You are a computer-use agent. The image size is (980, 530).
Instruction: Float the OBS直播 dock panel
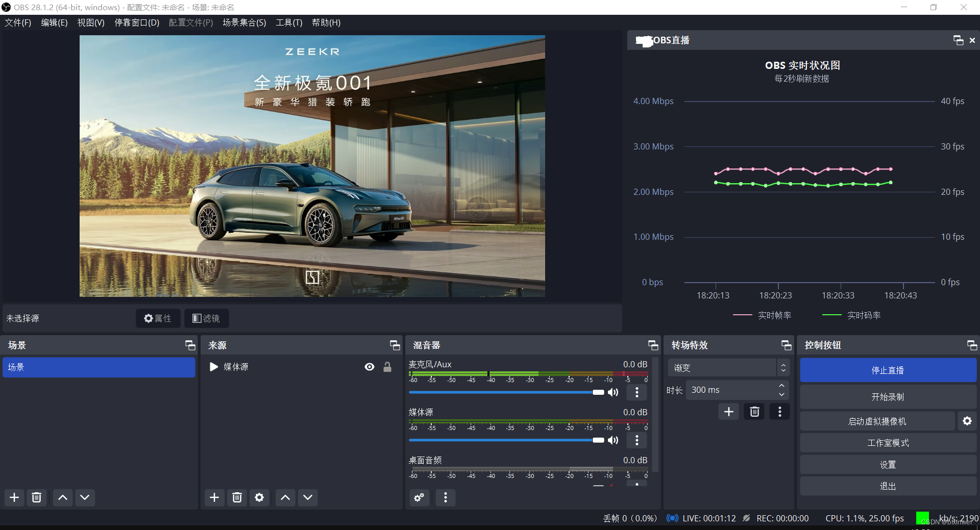point(959,40)
